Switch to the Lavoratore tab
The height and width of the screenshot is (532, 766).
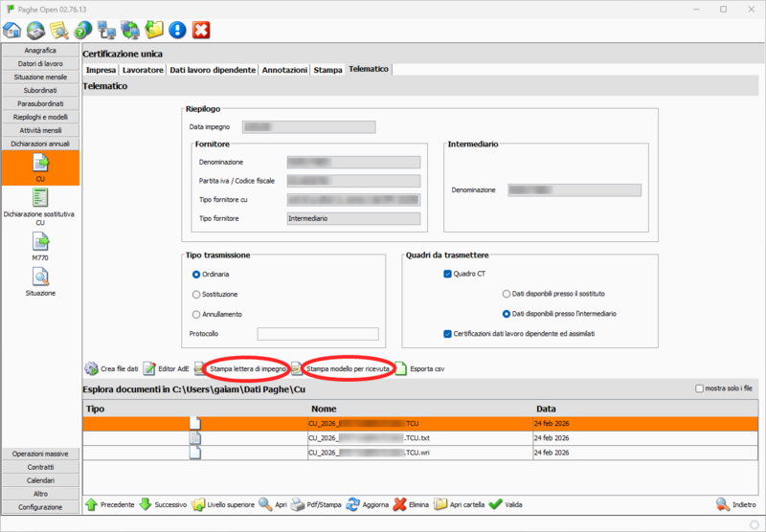coord(143,70)
